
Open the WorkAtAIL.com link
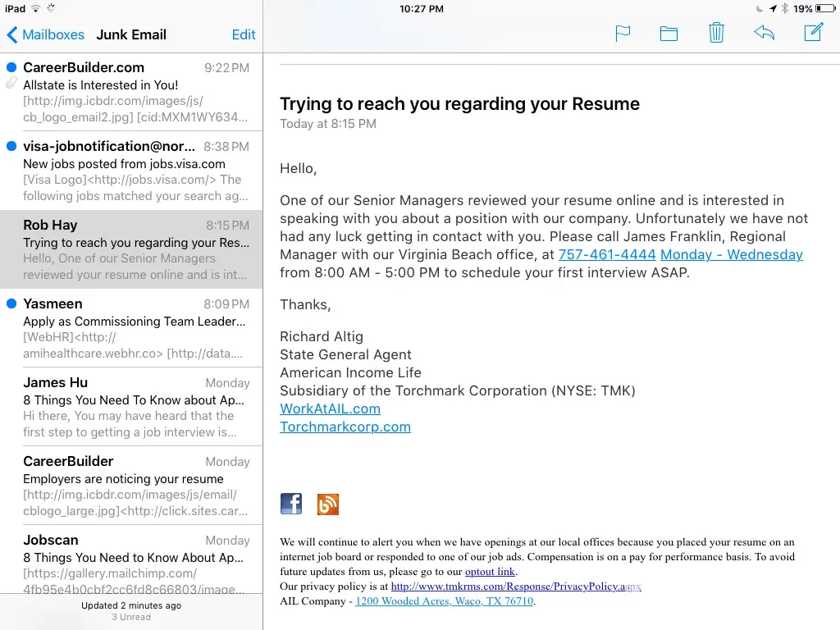(x=330, y=409)
